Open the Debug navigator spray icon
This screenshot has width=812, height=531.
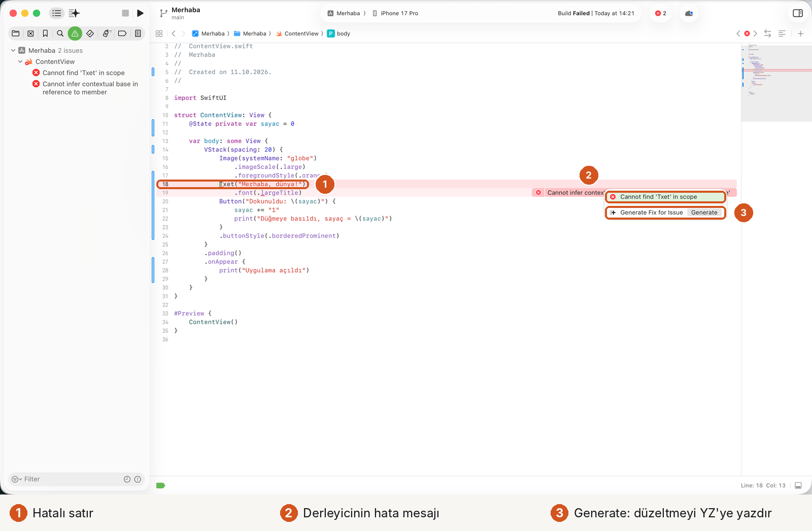107,33
